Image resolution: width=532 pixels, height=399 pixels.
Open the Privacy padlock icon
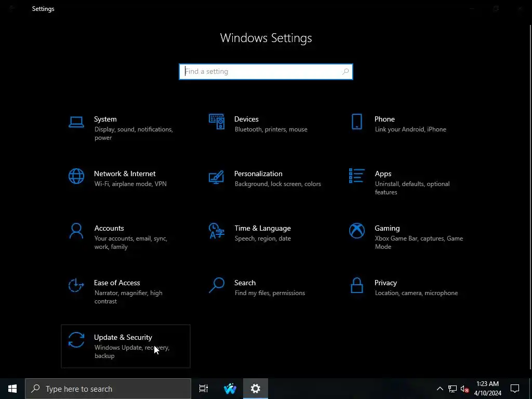tap(356, 285)
